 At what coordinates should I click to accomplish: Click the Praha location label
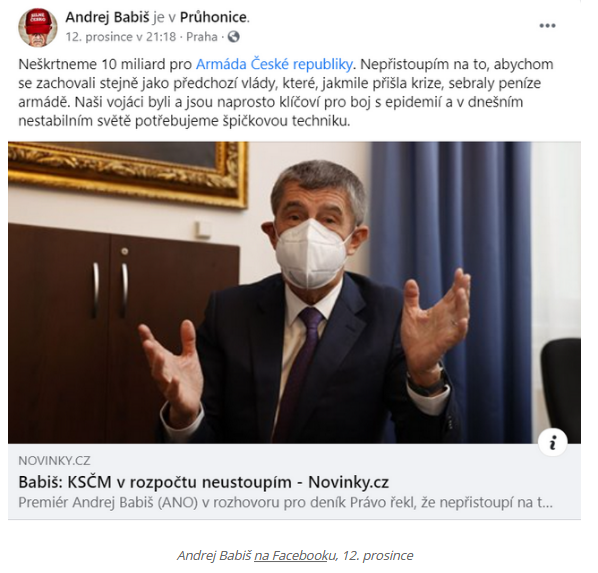tap(202, 37)
